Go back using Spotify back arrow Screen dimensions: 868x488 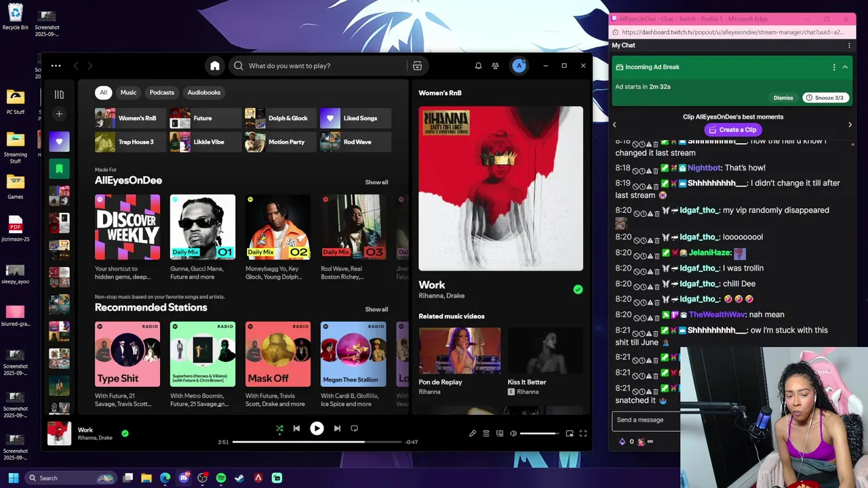(76, 66)
